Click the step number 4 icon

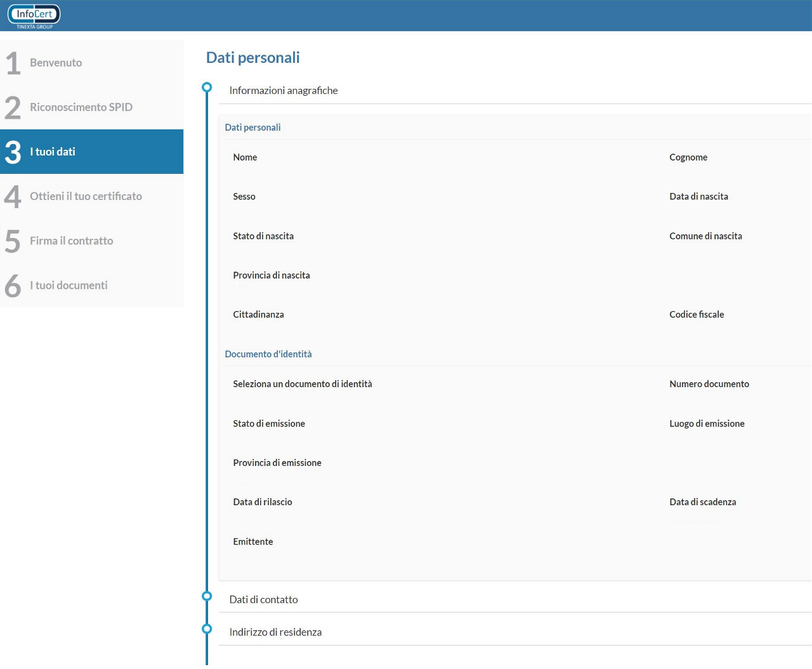[13, 197]
